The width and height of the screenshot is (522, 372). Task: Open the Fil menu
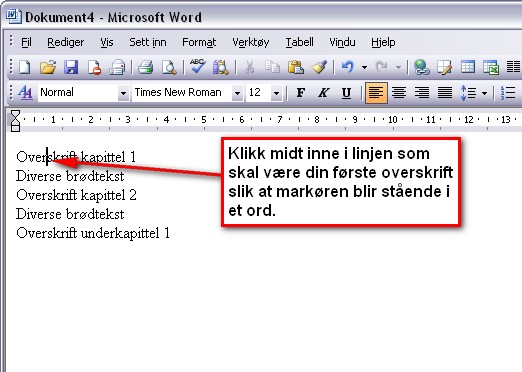click(x=26, y=42)
